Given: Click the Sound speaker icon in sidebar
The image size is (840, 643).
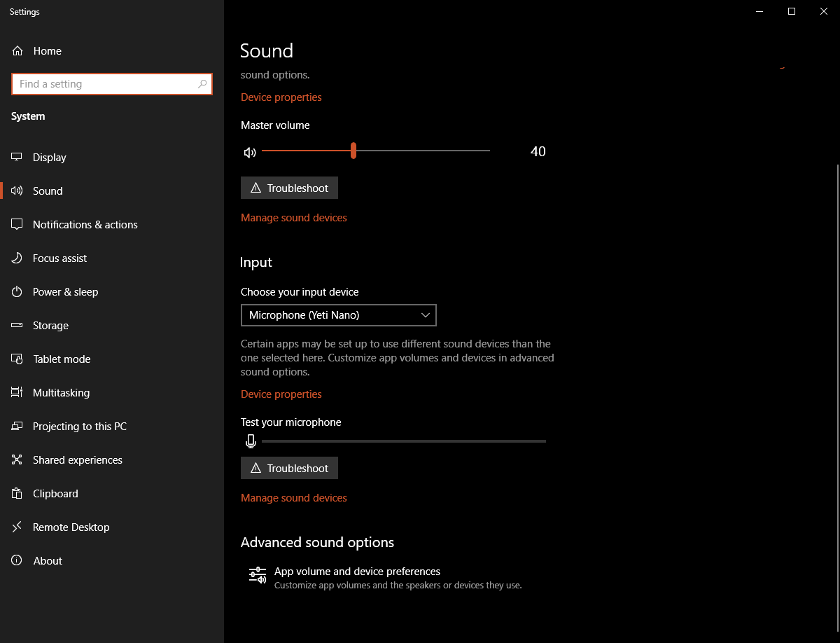Looking at the screenshot, I should [17, 191].
